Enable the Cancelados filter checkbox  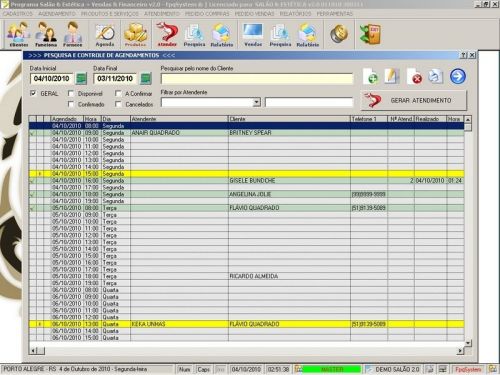point(118,104)
